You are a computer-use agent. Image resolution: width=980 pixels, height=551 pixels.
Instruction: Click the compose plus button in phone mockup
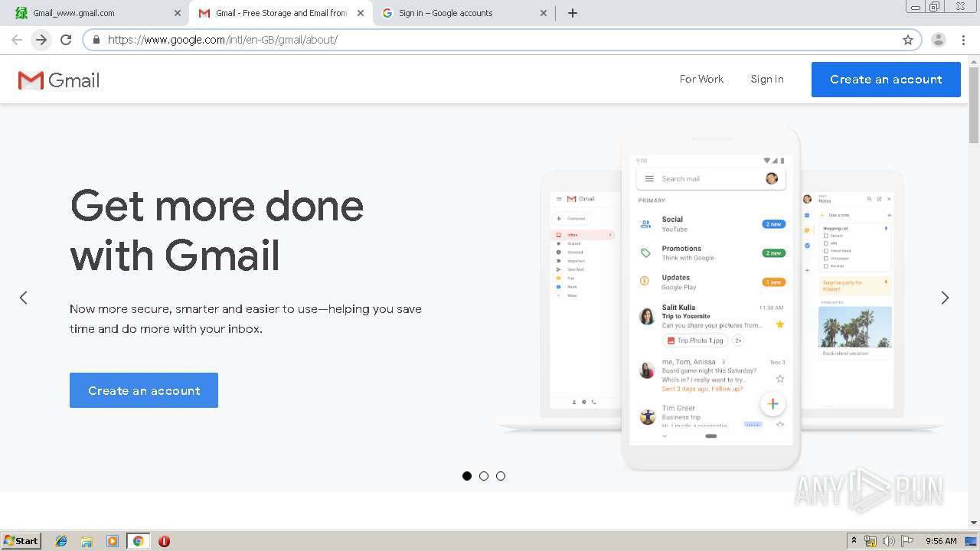click(x=773, y=403)
